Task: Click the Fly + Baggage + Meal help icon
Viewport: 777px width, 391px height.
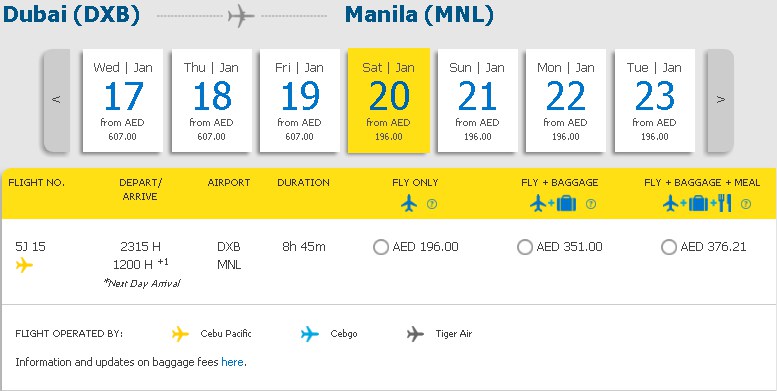Action: coord(746,204)
